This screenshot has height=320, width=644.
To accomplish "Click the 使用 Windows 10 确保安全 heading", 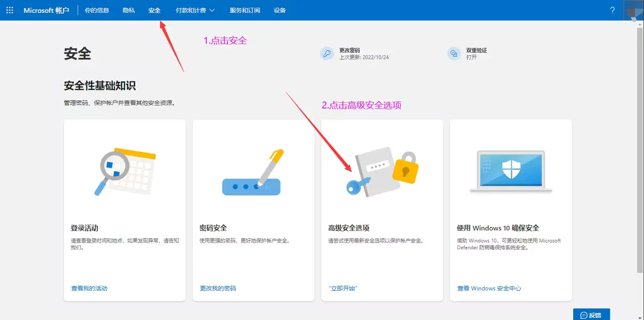I will coord(498,228).
